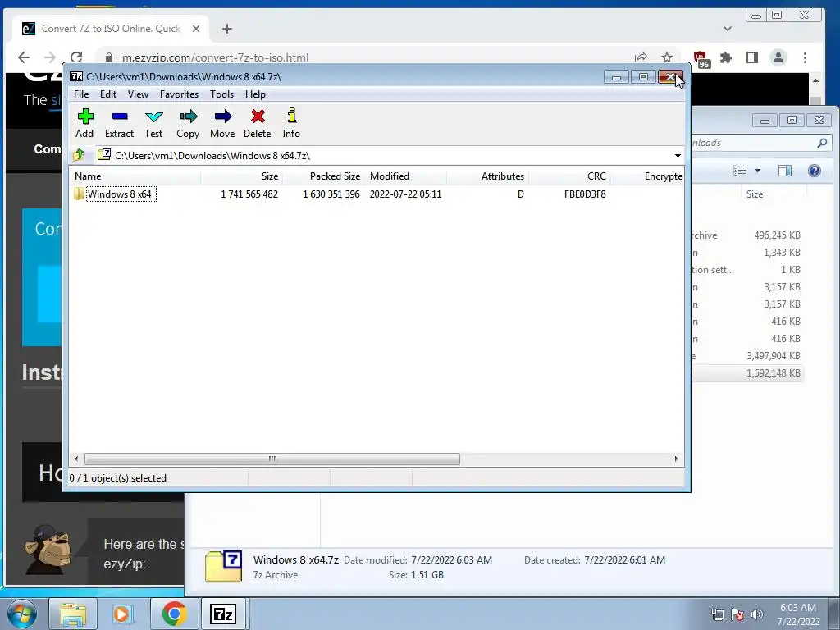Click the Chrome address bar URL
The height and width of the screenshot is (630, 840).
pyautogui.click(x=215, y=57)
